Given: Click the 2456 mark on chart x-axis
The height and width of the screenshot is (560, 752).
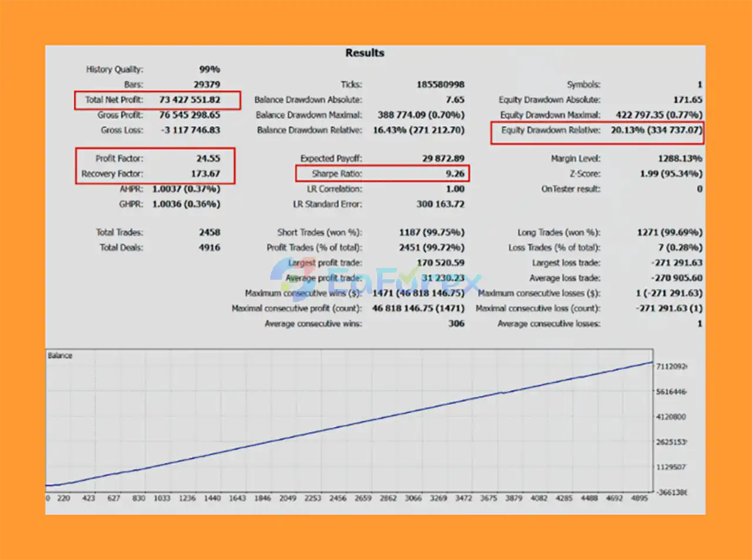Looking at the screenshot, I should pos(337,498).
